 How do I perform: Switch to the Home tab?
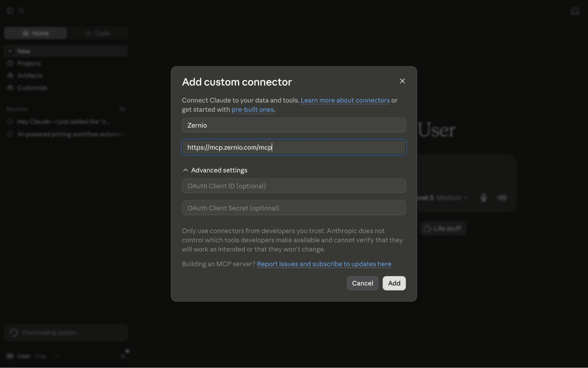[36, 33]
